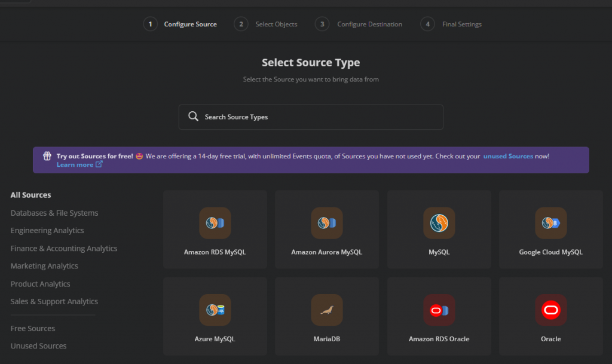This screenshot has height=364, width=612.
Task: Filter by Engineering Analytics
Action: [x=47, y=231]
